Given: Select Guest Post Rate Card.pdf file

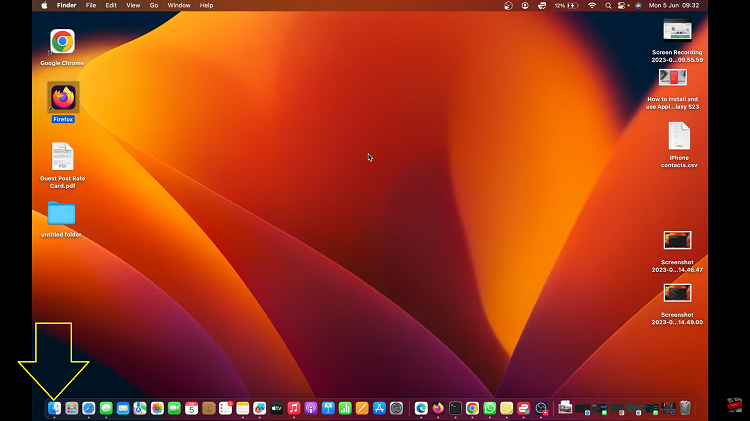Looking at the screenshot, I should click(63, 165).
